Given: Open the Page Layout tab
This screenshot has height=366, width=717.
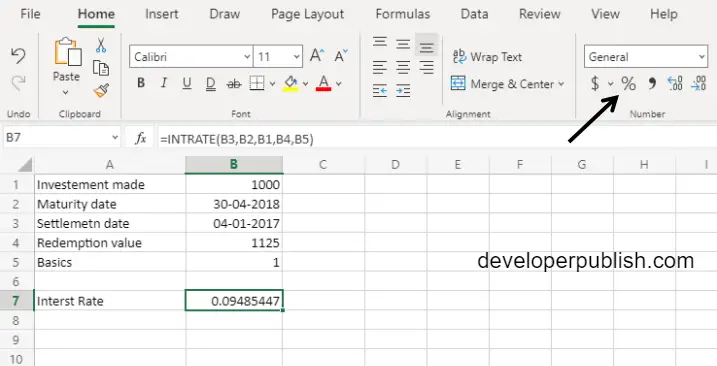Looking at the screenshot, I should tap(307, 14).
